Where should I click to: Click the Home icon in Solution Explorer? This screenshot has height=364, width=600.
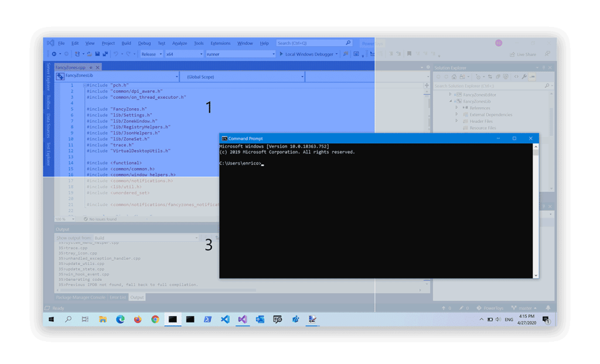coord(455,77)
